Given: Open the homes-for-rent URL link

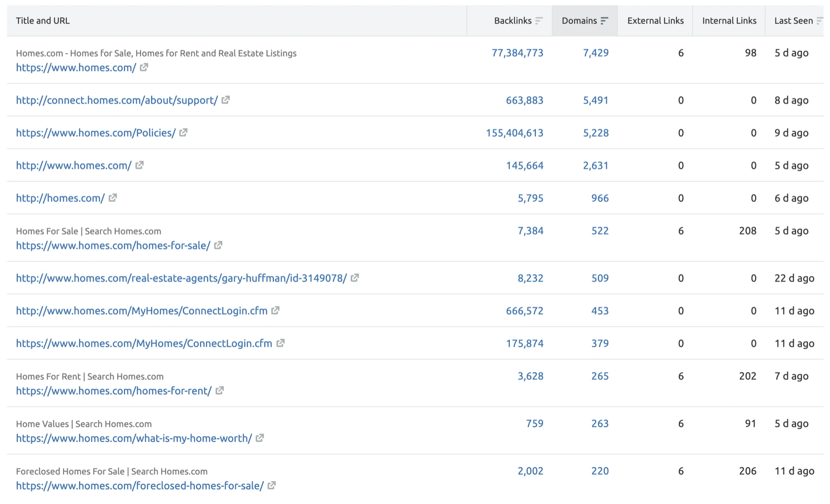Looking at the screenshot, I should pos(114,391).
